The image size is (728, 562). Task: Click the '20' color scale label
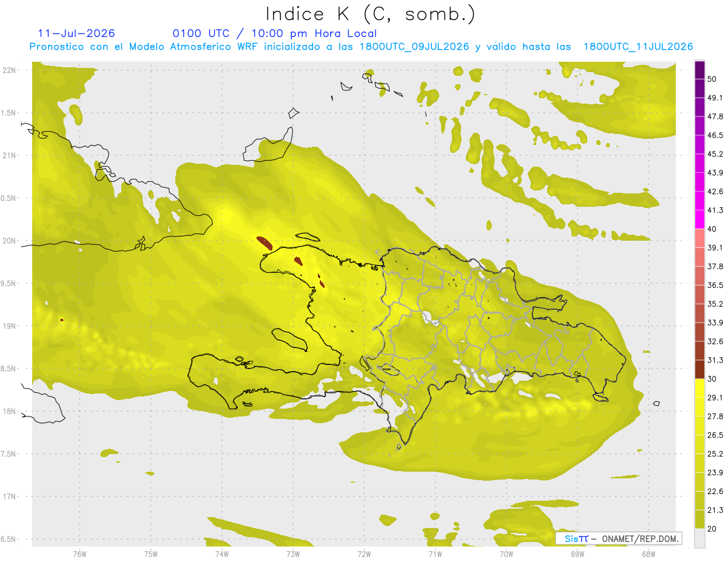[713, 529]
